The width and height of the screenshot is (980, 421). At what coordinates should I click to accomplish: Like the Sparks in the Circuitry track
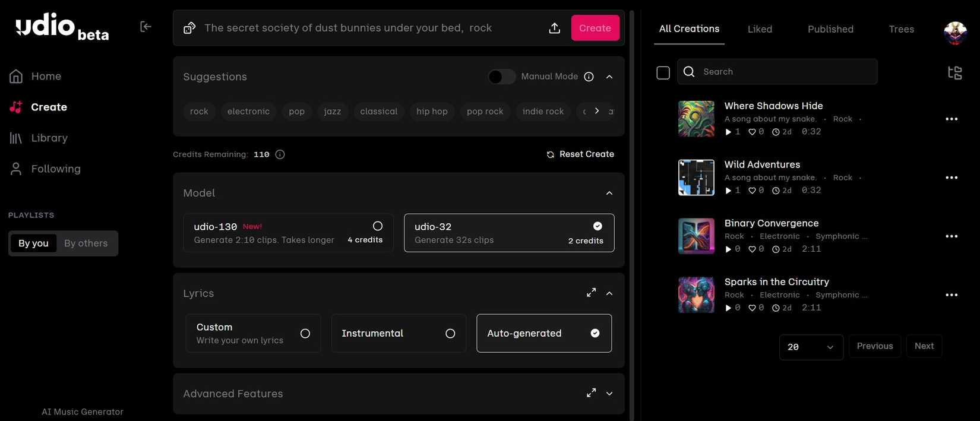(x=752, y=308)
